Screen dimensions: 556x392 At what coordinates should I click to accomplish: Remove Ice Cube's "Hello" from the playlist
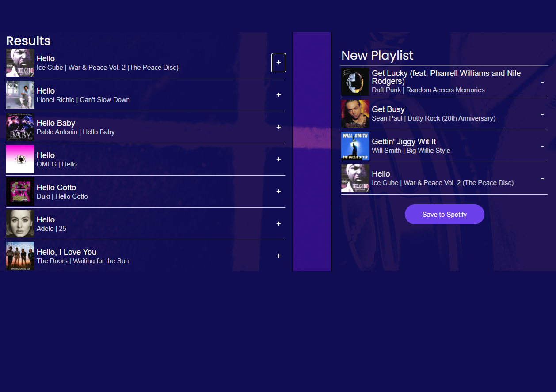542,178
